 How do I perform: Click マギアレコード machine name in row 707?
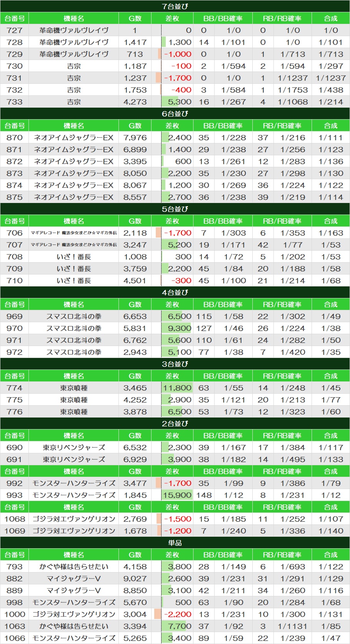click(74, 245)
